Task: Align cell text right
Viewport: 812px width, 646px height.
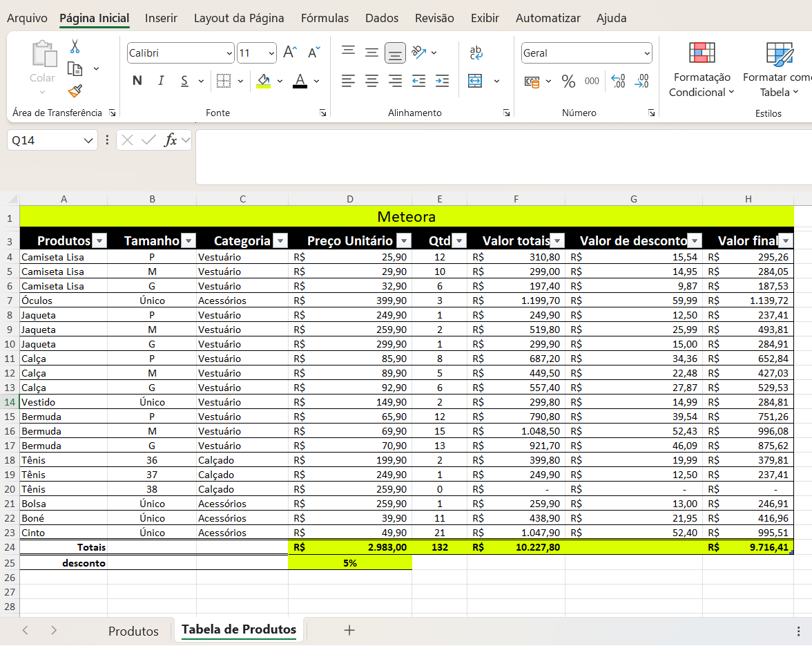Action: click(x=395, y=81)
